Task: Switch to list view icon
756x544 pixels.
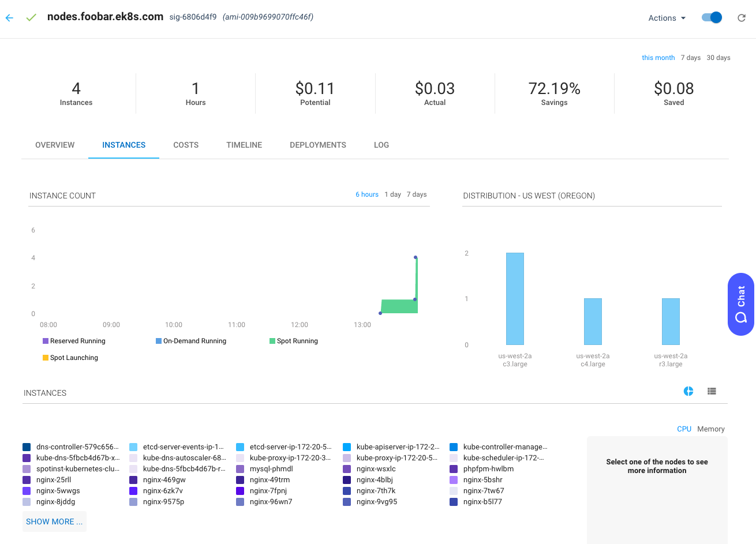Action: point(712,391)
